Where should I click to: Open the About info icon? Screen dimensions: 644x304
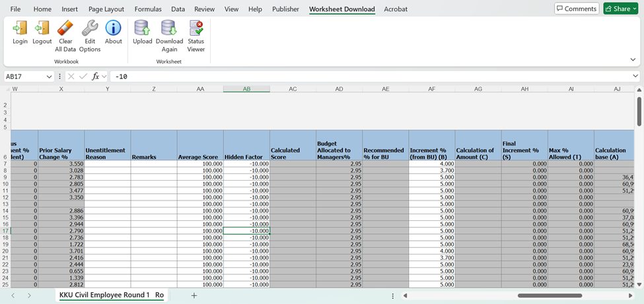click(114, 28)
